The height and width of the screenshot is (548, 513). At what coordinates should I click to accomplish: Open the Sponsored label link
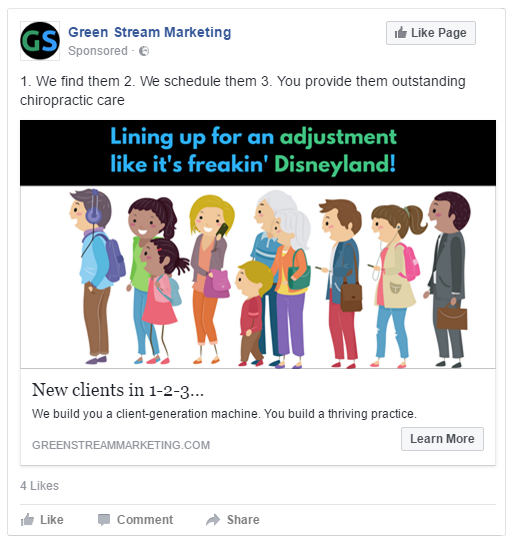(x=98, y=51)
